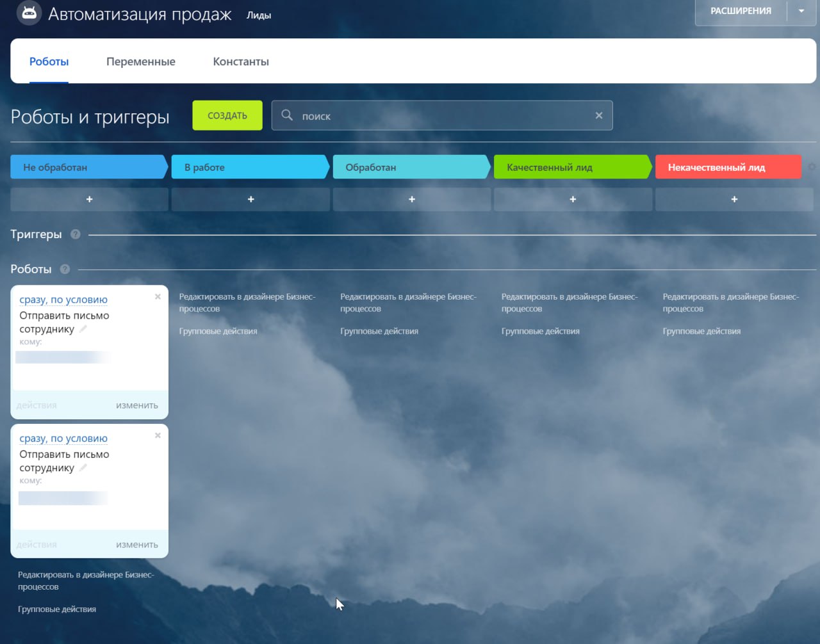820x644 pixels.
Task: Select the Обработан stage header
Action: click(412, 167)
